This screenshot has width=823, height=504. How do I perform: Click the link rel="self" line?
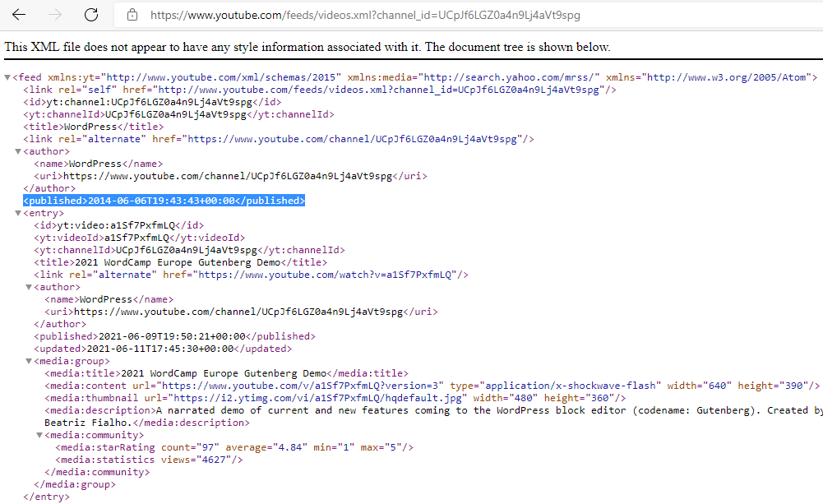320,90
